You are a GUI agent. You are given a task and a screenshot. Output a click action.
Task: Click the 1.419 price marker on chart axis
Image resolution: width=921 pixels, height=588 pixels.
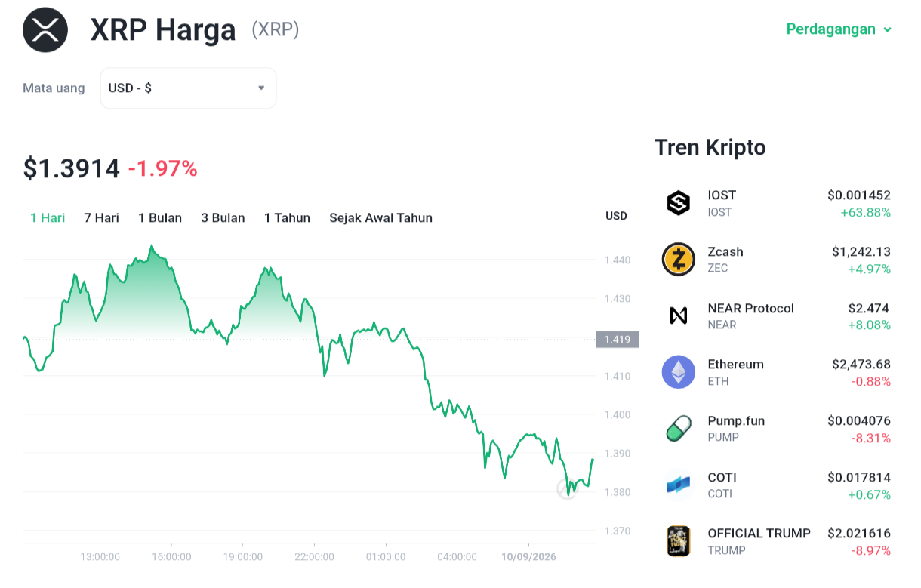click(x=617, y=339)
